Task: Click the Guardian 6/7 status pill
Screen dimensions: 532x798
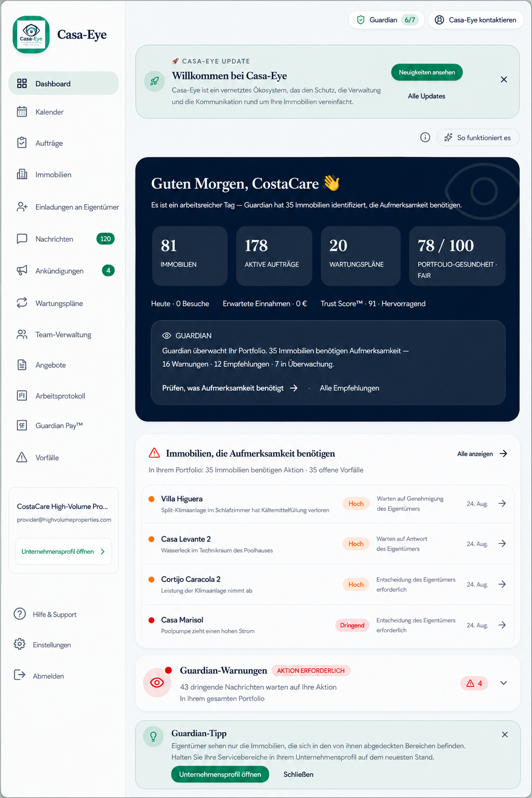Action: 387,20
